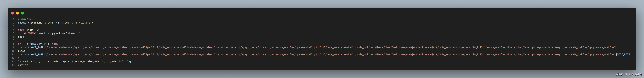
Task: Click the exit keyword on the last line
Action: 21,65
